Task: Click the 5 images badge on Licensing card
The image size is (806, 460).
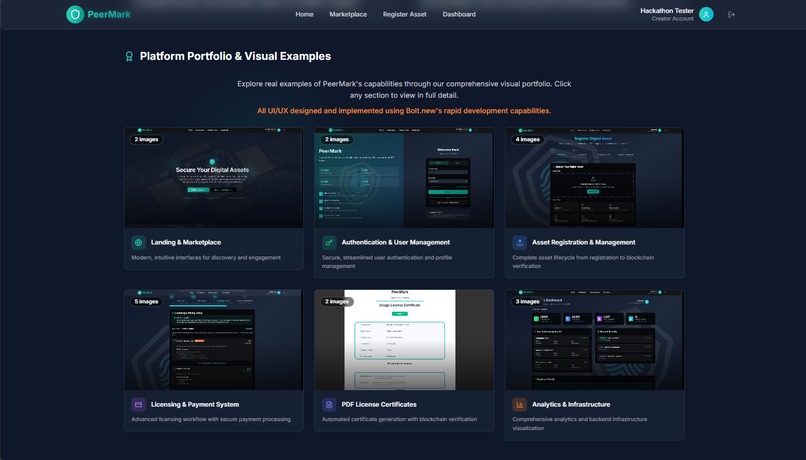Action: (x=146, y=301)
